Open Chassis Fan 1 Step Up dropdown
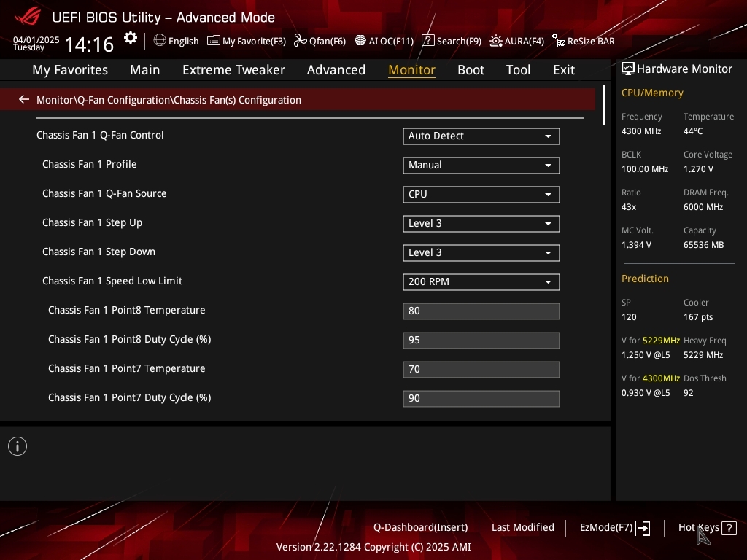747x560 pixels. 481,223
